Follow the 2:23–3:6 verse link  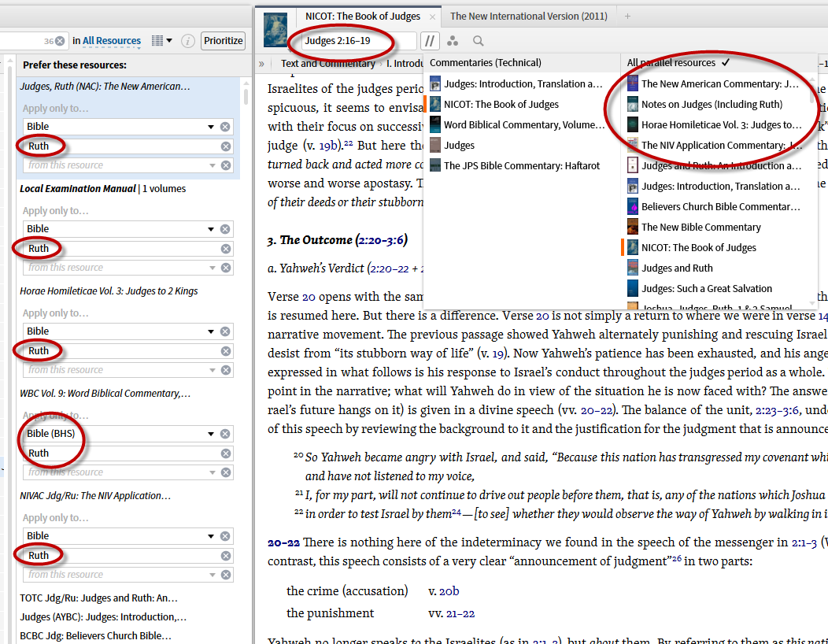pos(778,410)
